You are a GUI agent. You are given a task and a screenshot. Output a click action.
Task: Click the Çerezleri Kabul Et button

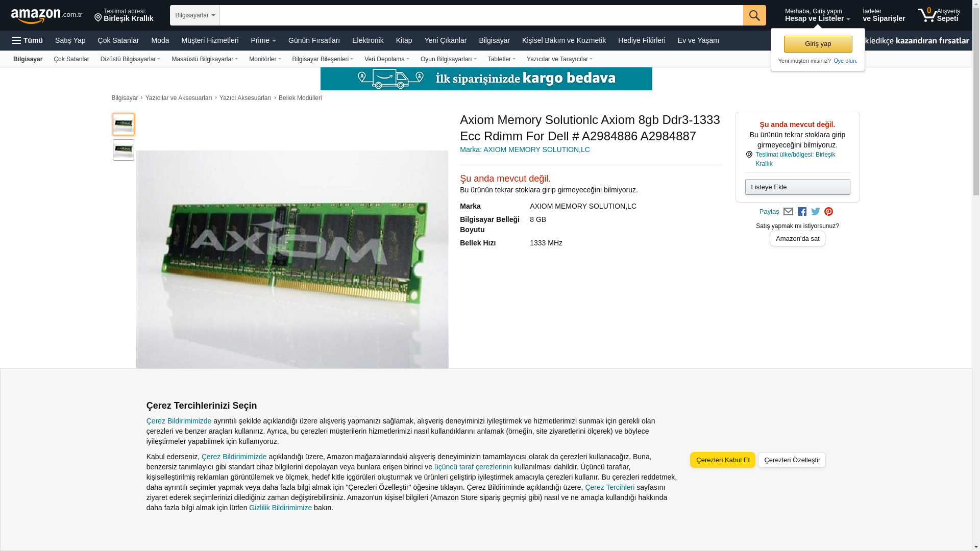pos(722,460)
